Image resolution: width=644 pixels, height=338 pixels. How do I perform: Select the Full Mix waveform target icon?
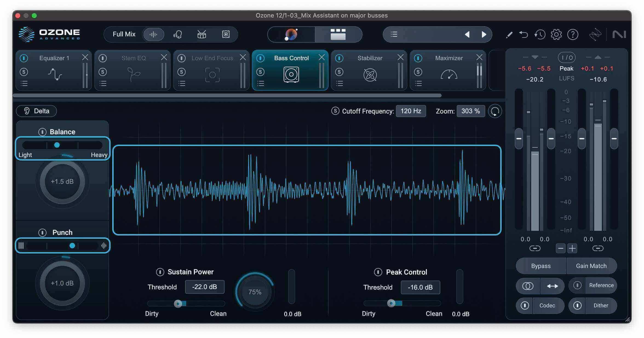[154, 34]
